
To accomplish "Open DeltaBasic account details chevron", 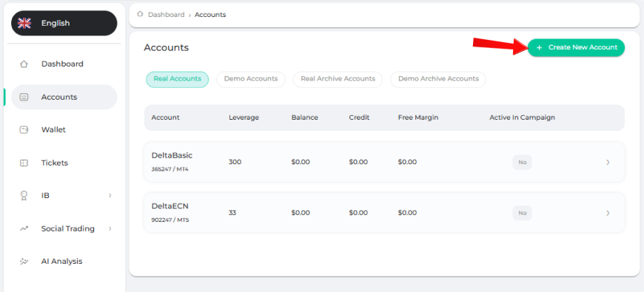I will click(x=608, y=163).
